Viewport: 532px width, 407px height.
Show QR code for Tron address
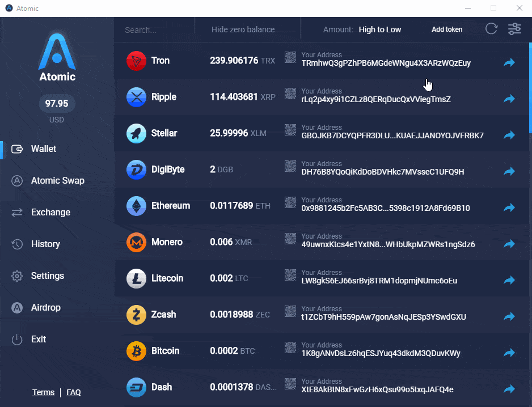tap(290, 57)
